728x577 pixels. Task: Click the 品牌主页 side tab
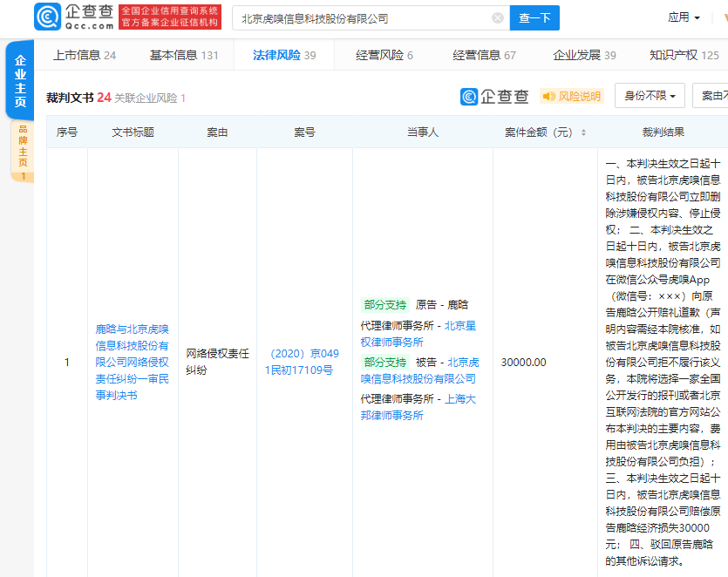(x=23, y=153)
